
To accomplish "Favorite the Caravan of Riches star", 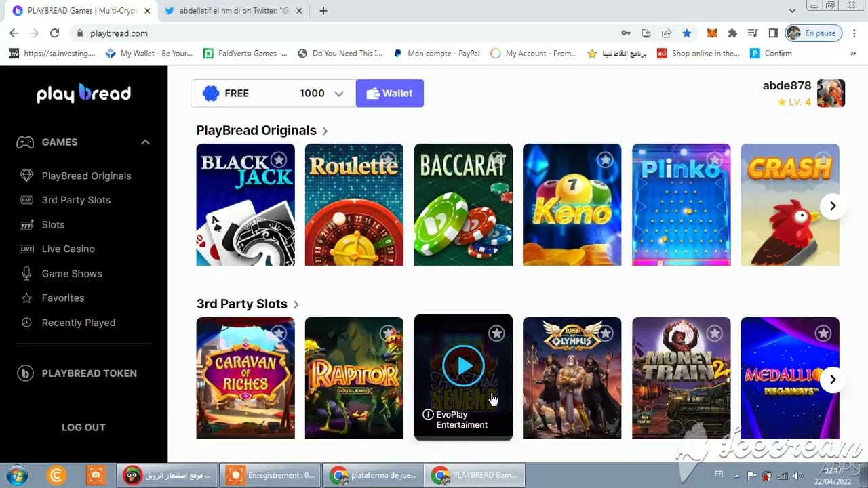I will pos(279,333).
